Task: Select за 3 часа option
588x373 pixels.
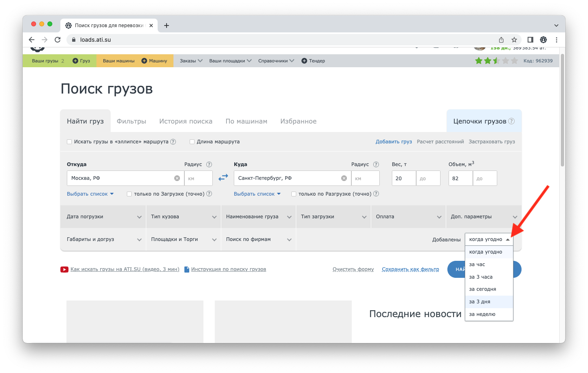Action: 489,277
